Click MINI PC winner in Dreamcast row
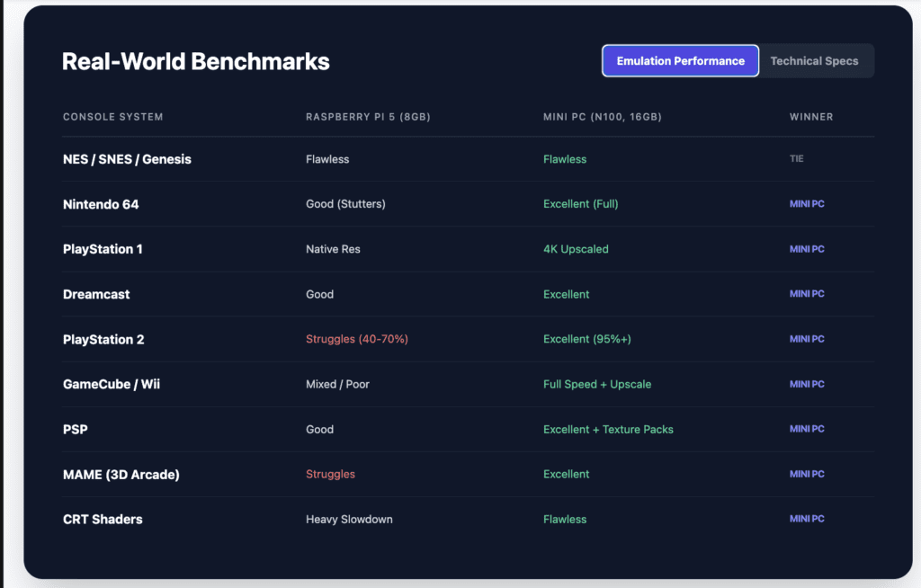The height and width of the screenshot is (588, 921). 807,294
